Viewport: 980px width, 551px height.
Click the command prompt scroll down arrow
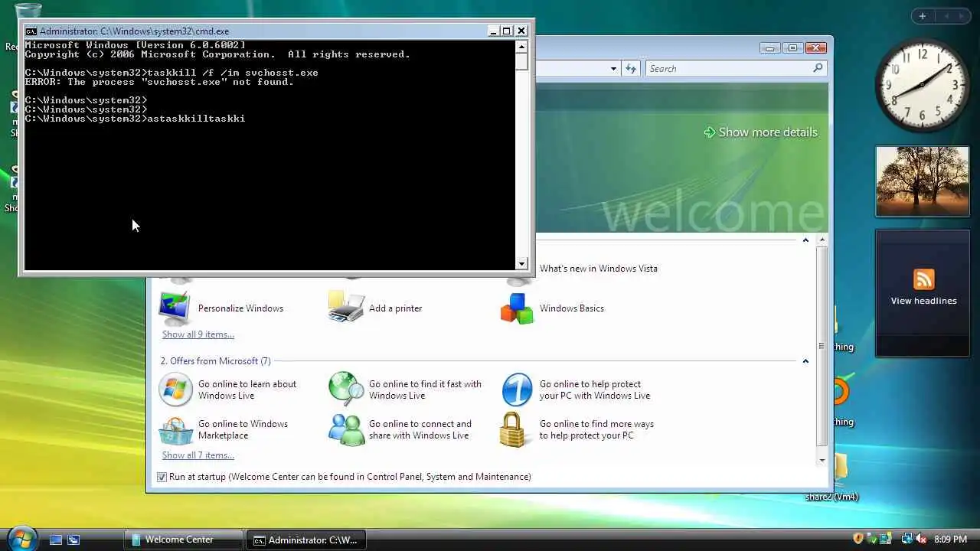tap(522, 264)
